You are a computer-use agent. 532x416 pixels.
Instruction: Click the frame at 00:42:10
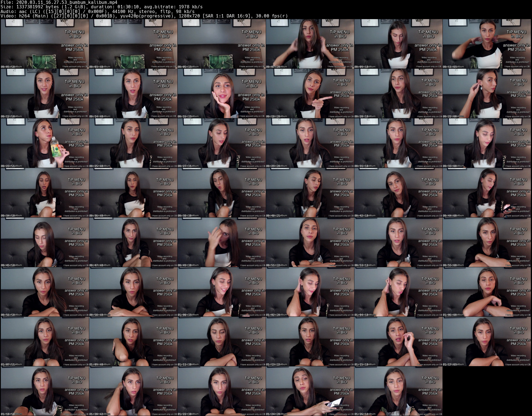point(398,193)
